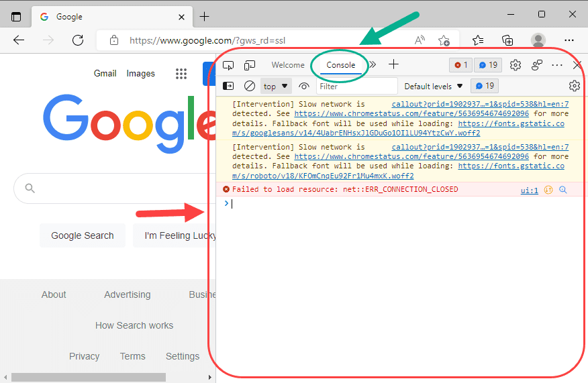Open first chromestatus.com feature link
588x383 pixels.
411,113
